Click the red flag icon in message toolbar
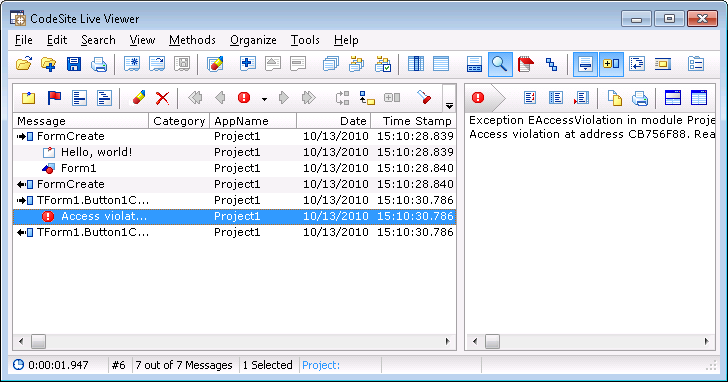 54,98
